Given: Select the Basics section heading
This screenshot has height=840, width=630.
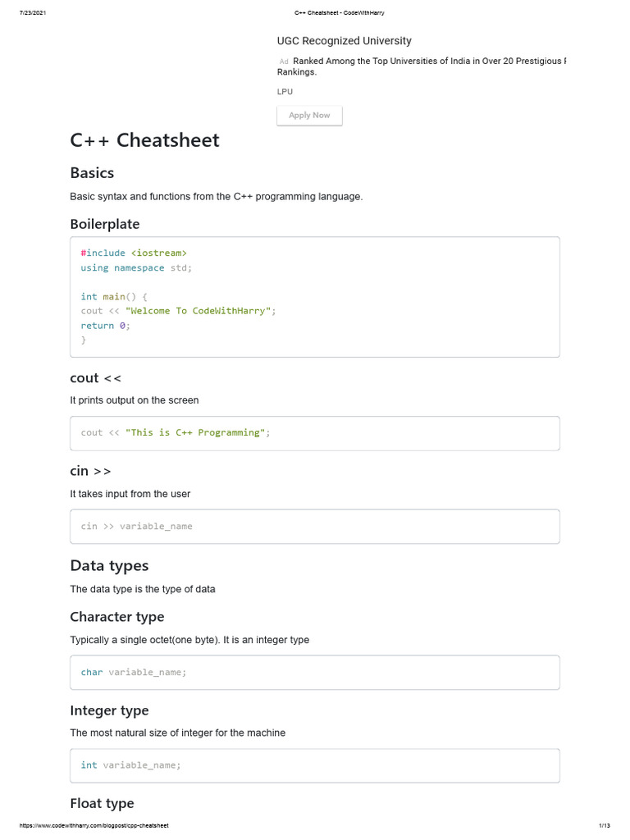Looking at the screenshot, I should click(92, 173).
